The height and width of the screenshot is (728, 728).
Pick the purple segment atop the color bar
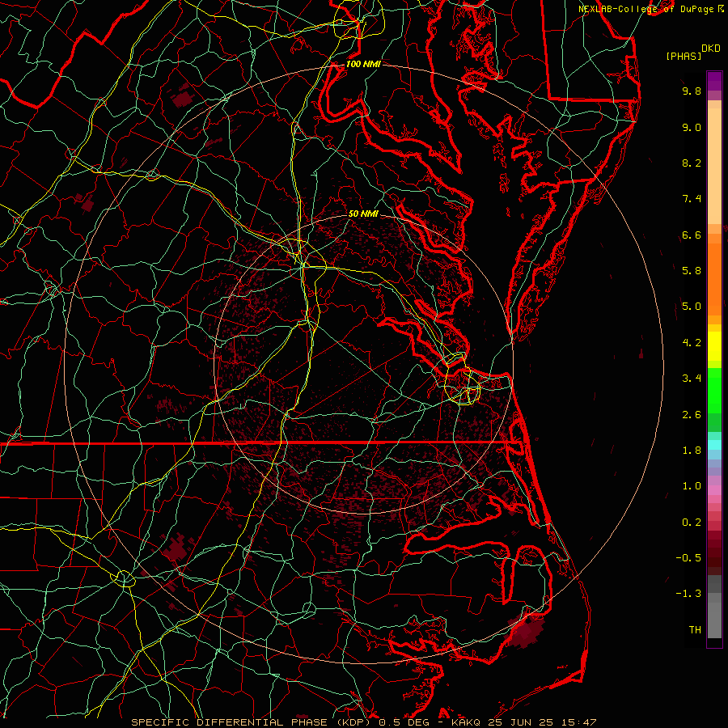coord(714,81)
